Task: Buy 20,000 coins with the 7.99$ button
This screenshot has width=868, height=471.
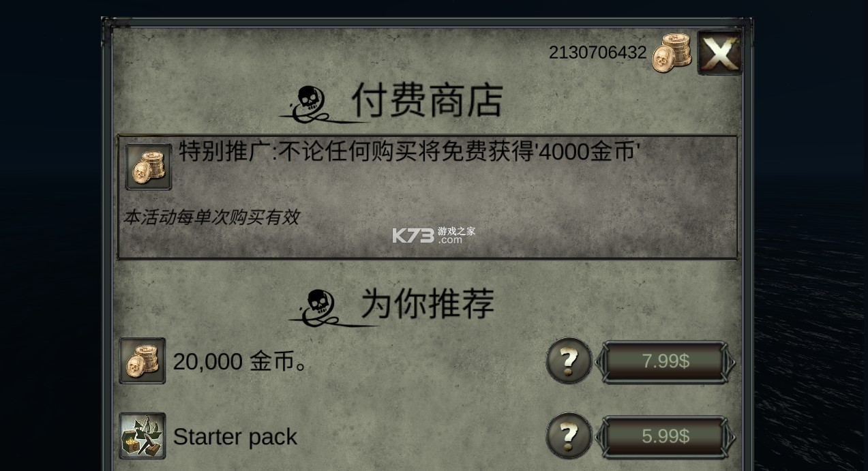Action: tap(665, 361)
